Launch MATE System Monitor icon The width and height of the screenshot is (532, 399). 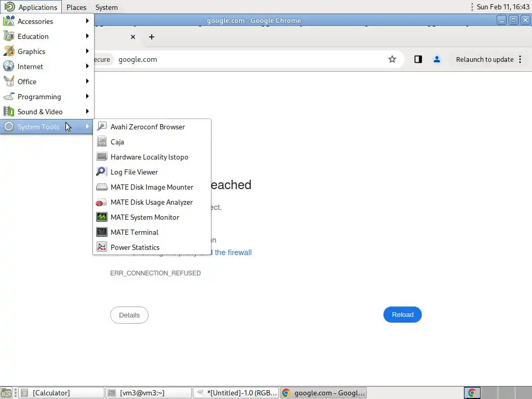click(101, 217)
